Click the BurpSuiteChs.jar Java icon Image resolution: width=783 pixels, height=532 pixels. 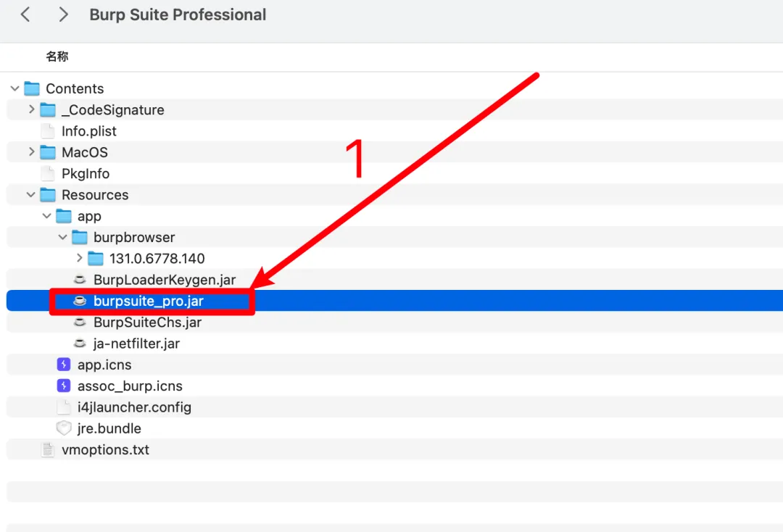(x=80, y=323)
